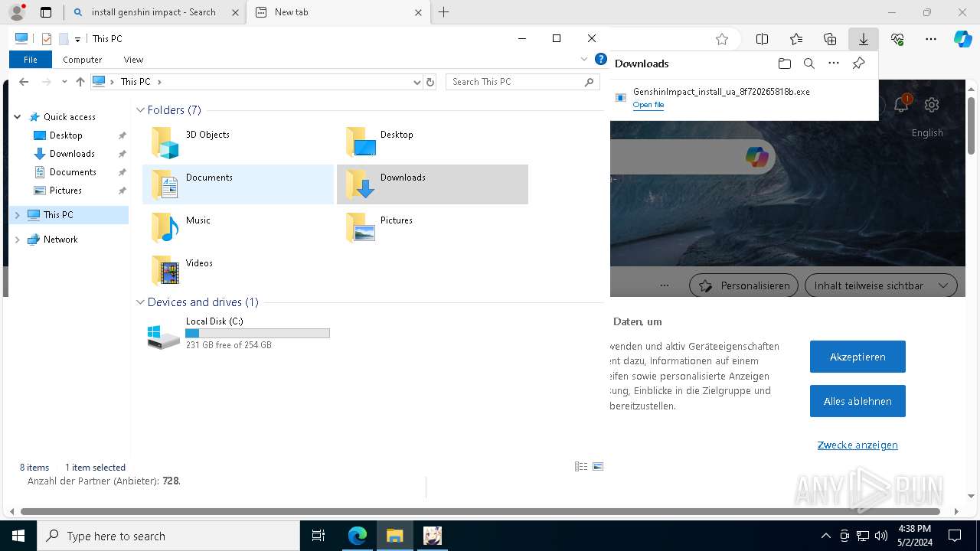This screenshot has height=551, width=980.
Task: Open the Collections icon in Edge toolbar
Action: 830,39
